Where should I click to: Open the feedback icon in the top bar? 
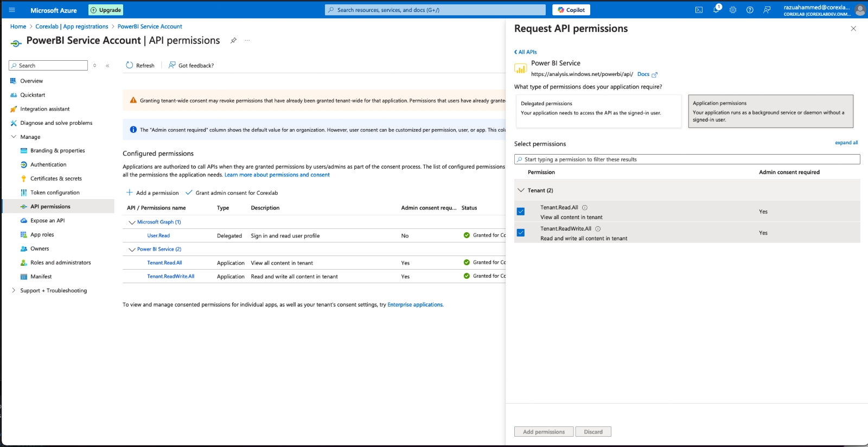pyautogui.click(x=767, y=10)
